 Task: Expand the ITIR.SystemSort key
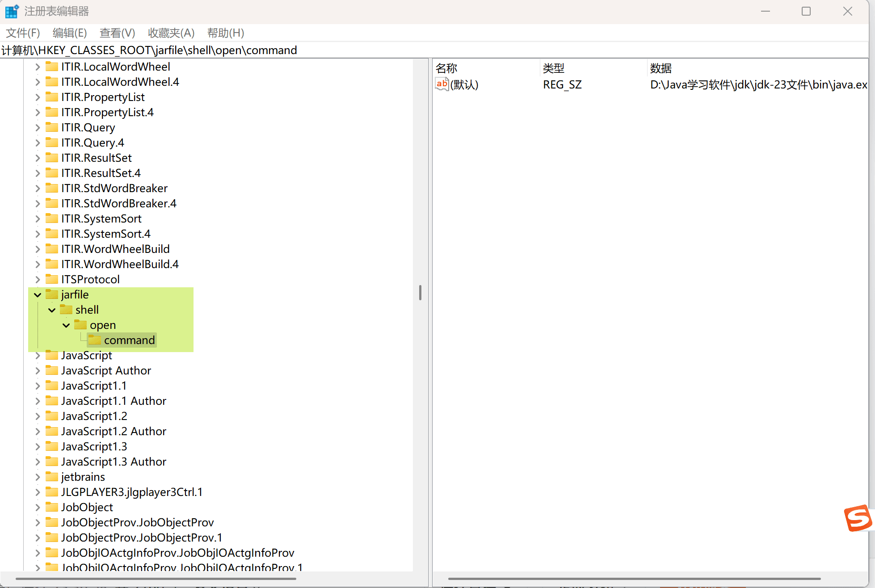(38, 219)
